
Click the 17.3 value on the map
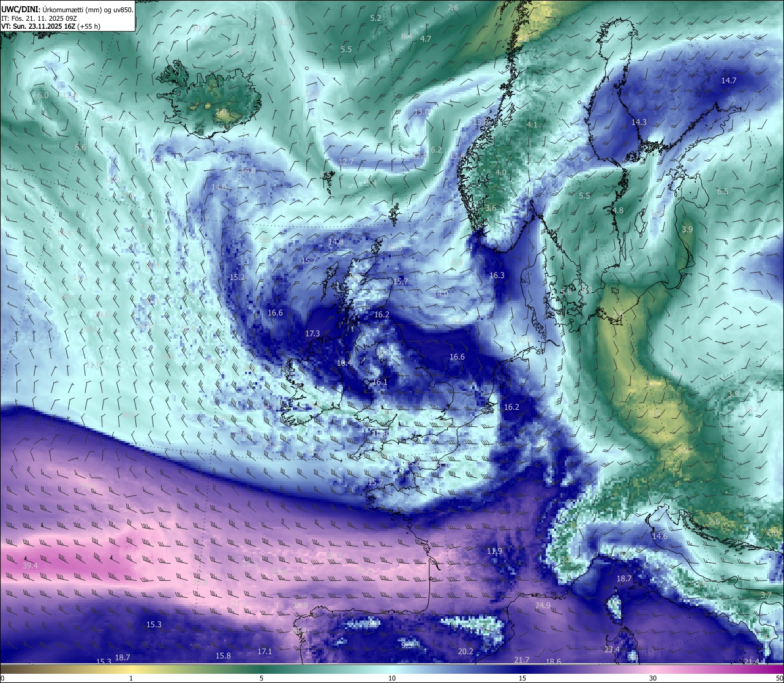pos(312,333)
